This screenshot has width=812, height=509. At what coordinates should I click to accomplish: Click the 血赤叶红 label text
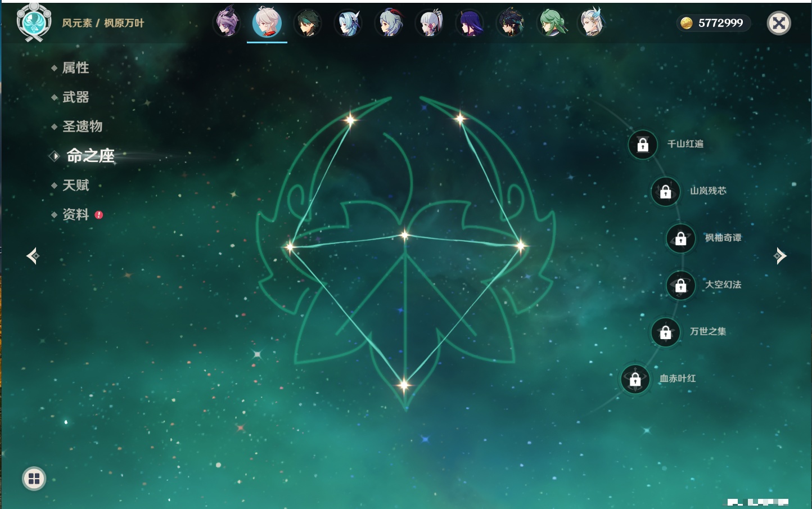coord(678,379)
